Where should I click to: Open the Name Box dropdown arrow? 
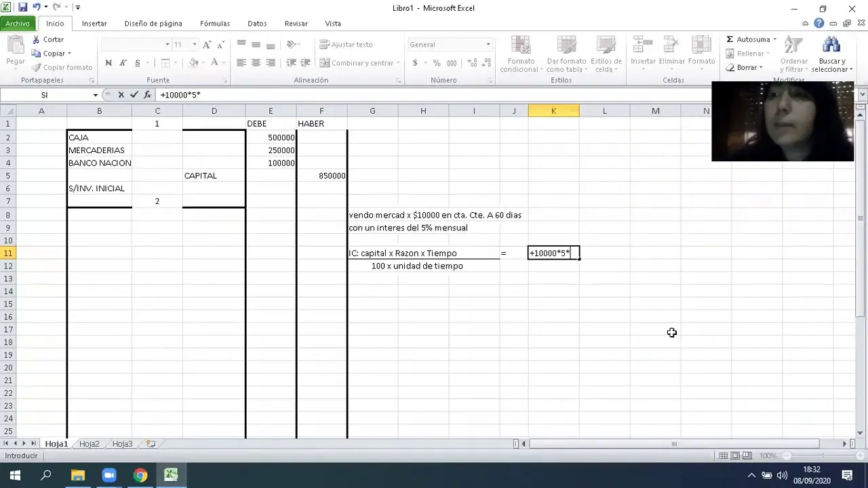95,95
